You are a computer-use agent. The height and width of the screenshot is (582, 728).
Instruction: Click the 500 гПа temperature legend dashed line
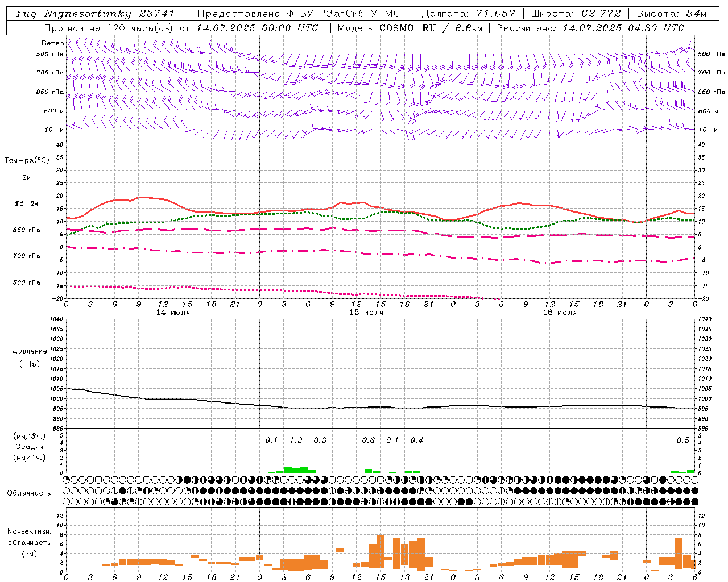[25, 289]
